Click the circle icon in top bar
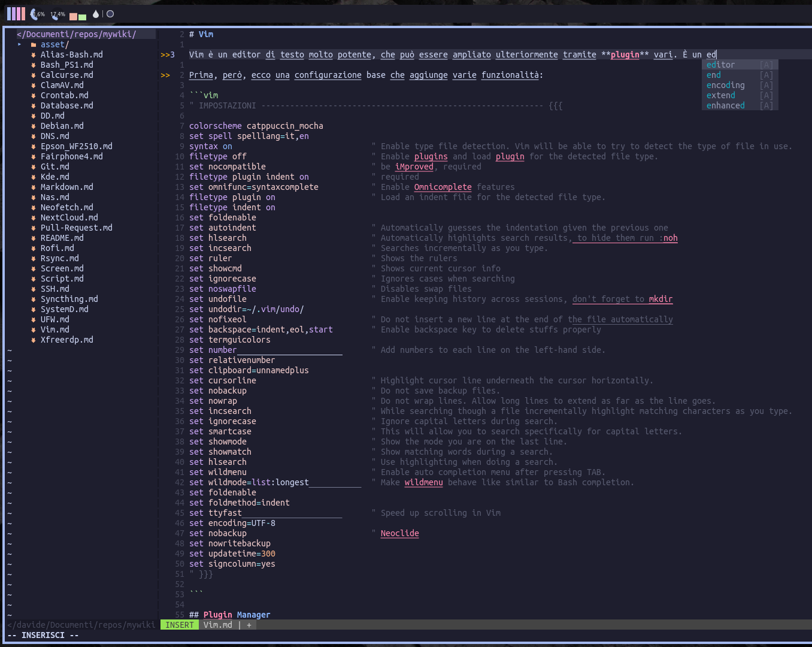 pos(110,14)
